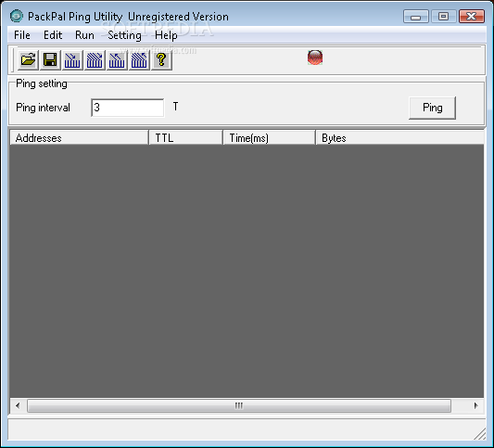The width and height of the screenshot is (494, 448).
Task: Click the floppy disk save icon
Action: click(50, 60)
